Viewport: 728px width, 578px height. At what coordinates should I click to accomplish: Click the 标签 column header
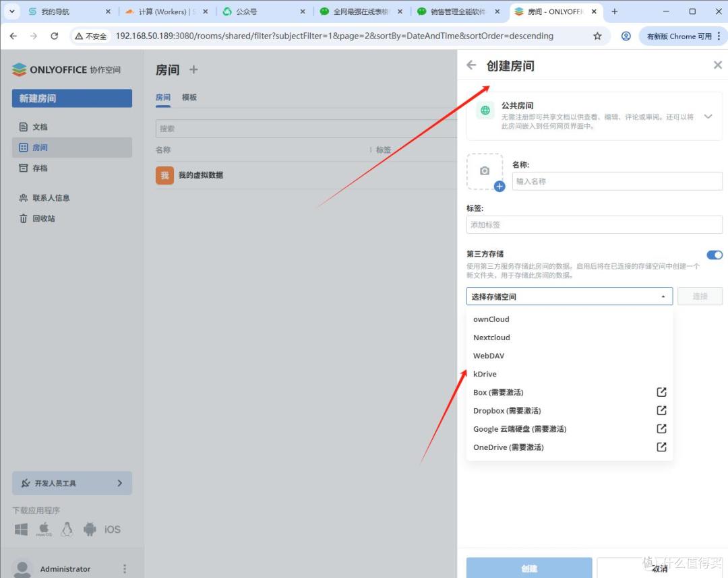coord(384,150)
